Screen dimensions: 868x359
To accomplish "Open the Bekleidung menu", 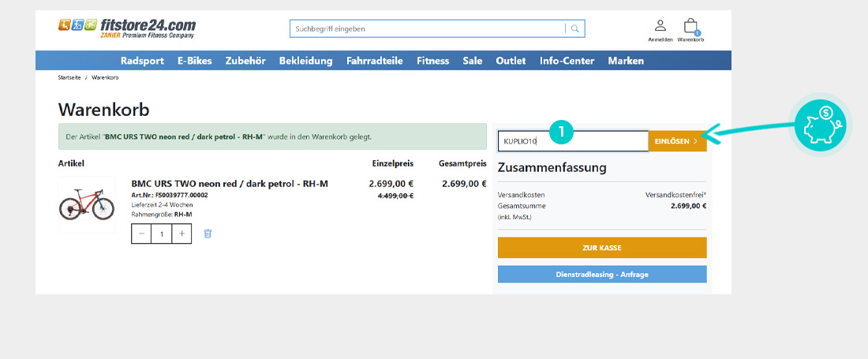I will tap(305, 61).
